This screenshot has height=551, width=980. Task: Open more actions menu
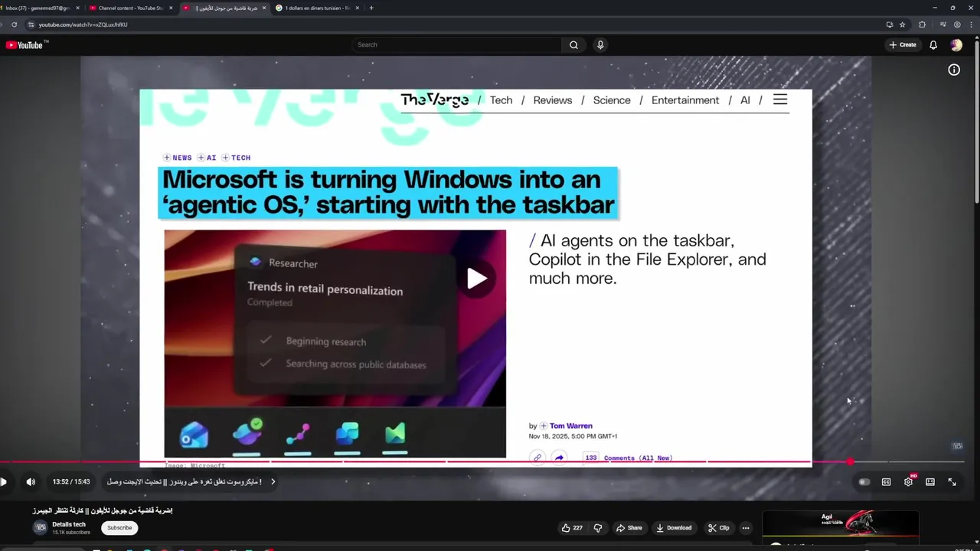pyautogui.click(x=746, y=528)
